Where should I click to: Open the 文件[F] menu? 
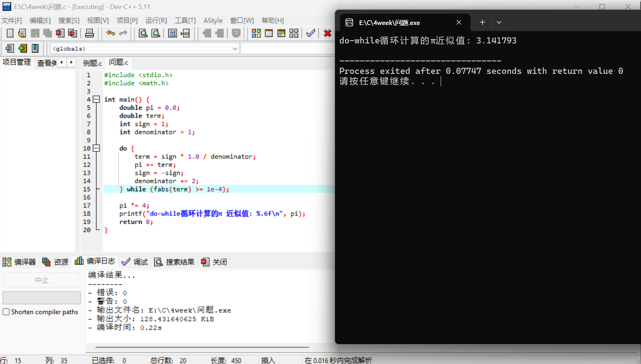click(12, 21)
